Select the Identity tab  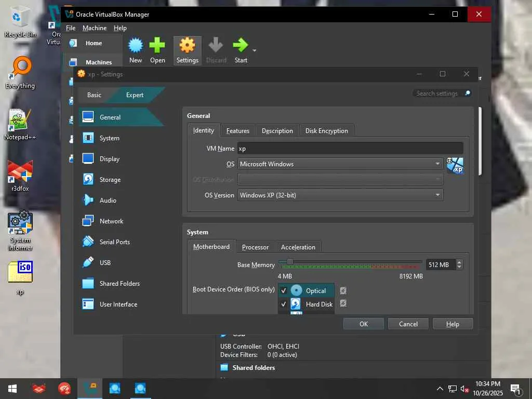coord(204,130)
